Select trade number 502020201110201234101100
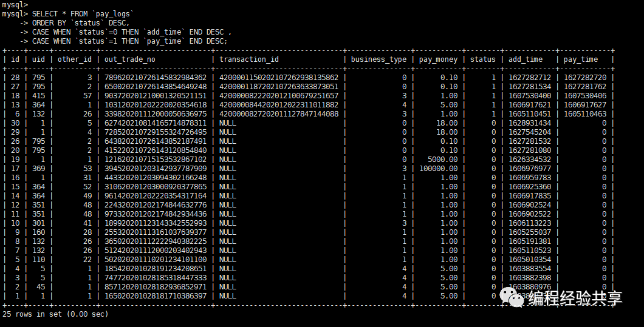644x327 pixels. (156, 260)
